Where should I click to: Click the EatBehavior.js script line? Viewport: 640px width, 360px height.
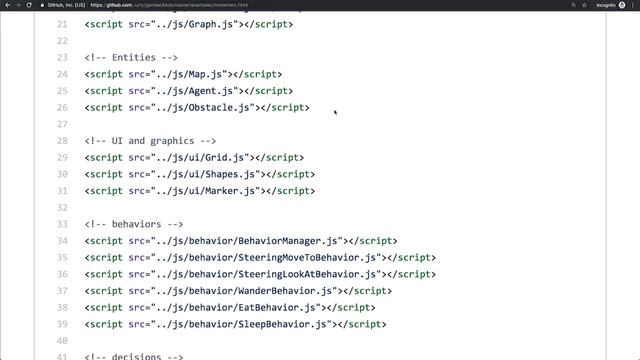230,307
